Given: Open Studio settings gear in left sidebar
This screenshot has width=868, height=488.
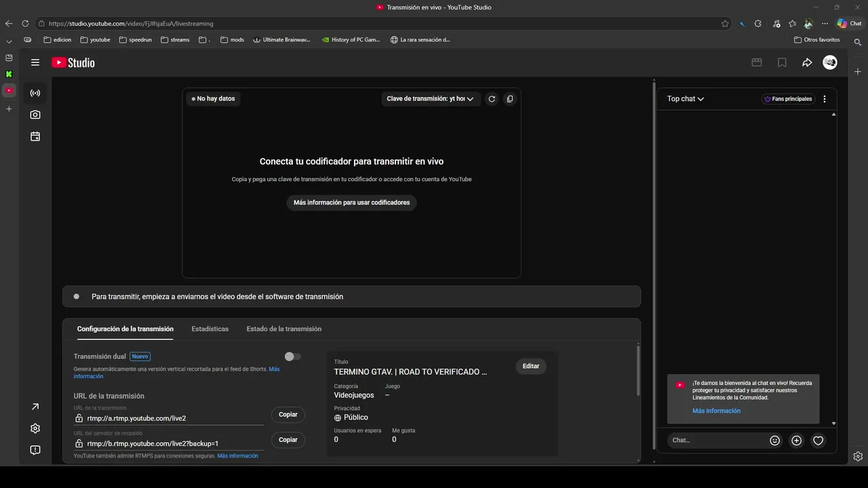Looking at the screenshot, I should coord(35,428).
